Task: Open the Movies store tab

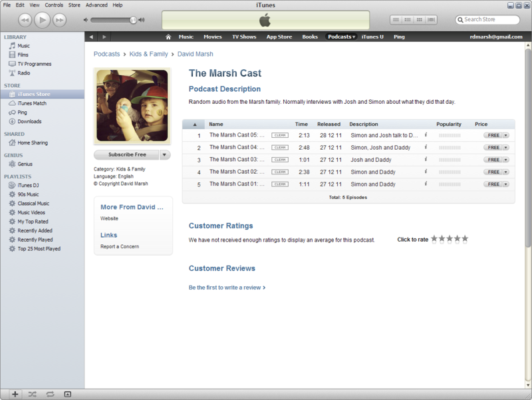Action: [213, 37]
